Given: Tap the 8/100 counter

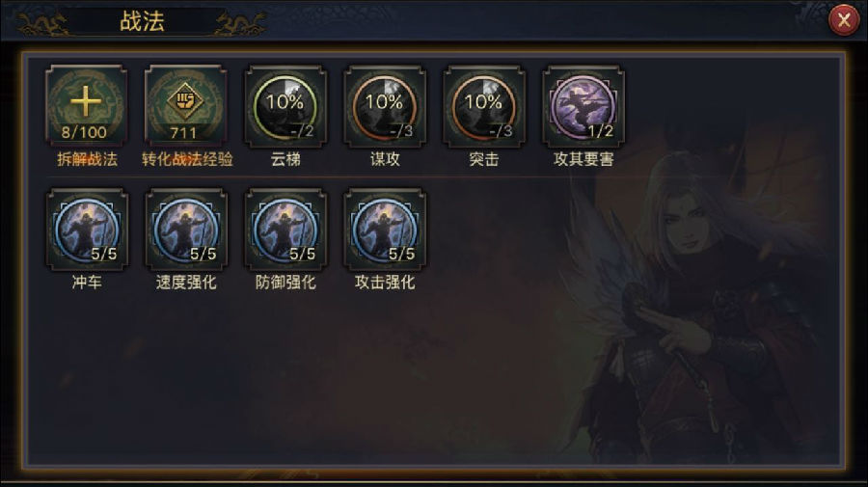Looking at the screenshot, I should click(x=84, y=132).
